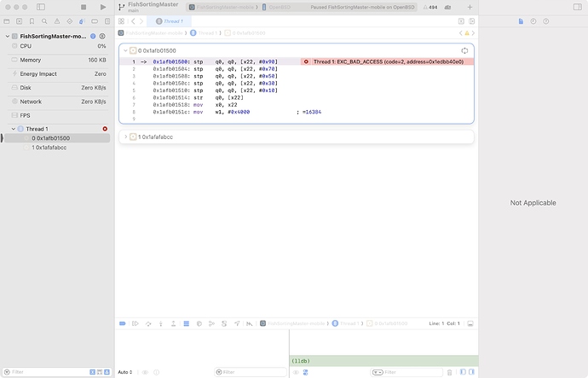This screenshot has height=378, width=588.
Task: Open the related items grid menu
Action: [x=121, y=21]
